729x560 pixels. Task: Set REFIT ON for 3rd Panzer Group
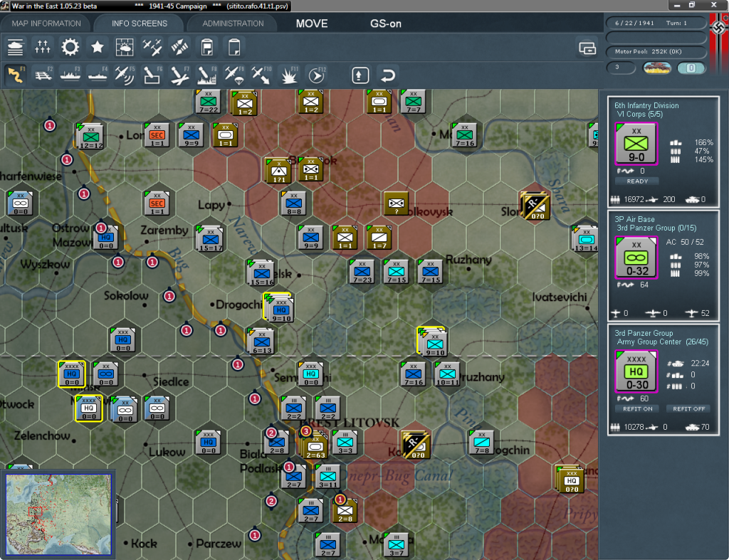click(637, 409)
